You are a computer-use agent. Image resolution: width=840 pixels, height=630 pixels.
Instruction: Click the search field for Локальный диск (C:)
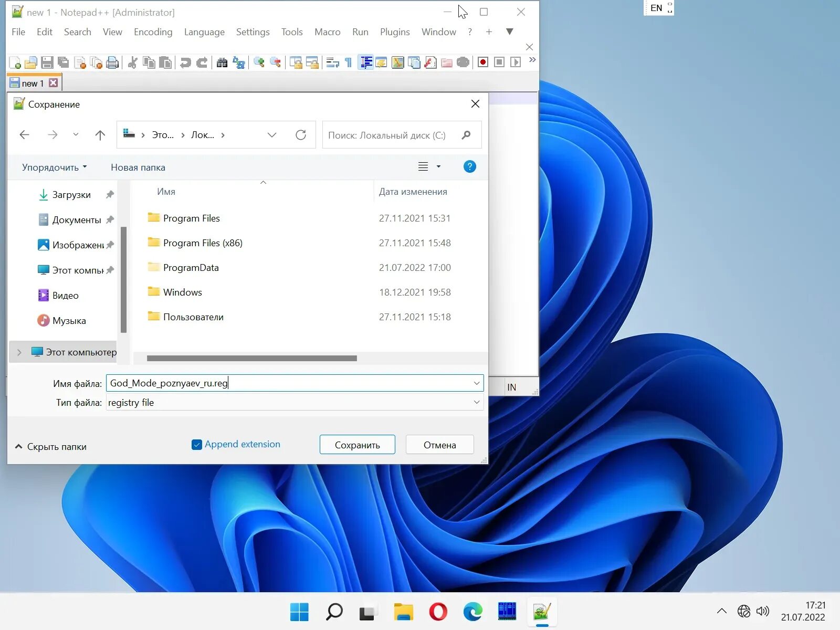click(402, 135)
